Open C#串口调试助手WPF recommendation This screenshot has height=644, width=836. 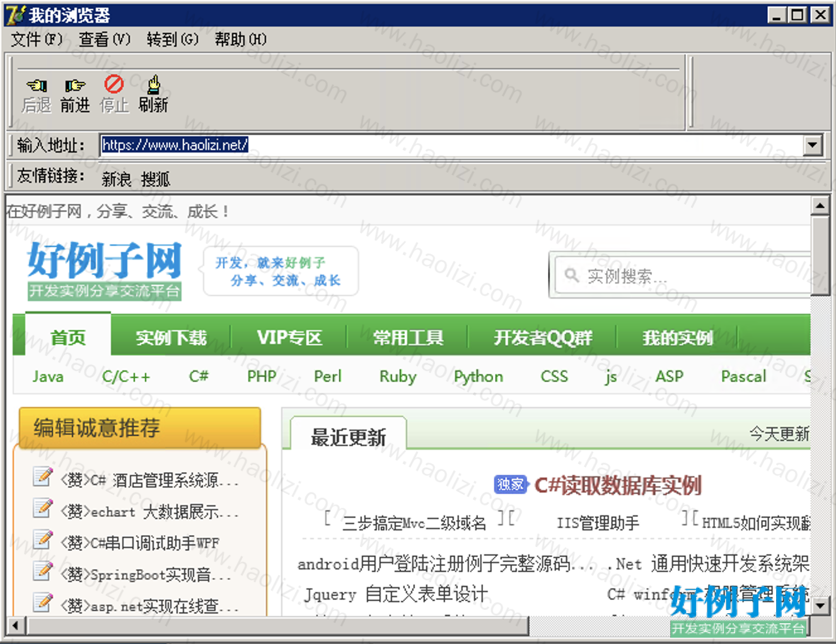tap(139, 543)
